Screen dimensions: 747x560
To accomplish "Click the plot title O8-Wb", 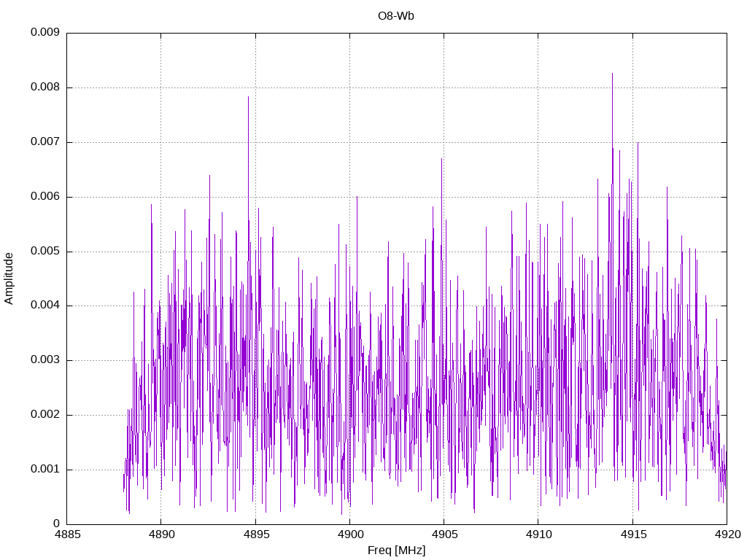I will coord(396,16).
